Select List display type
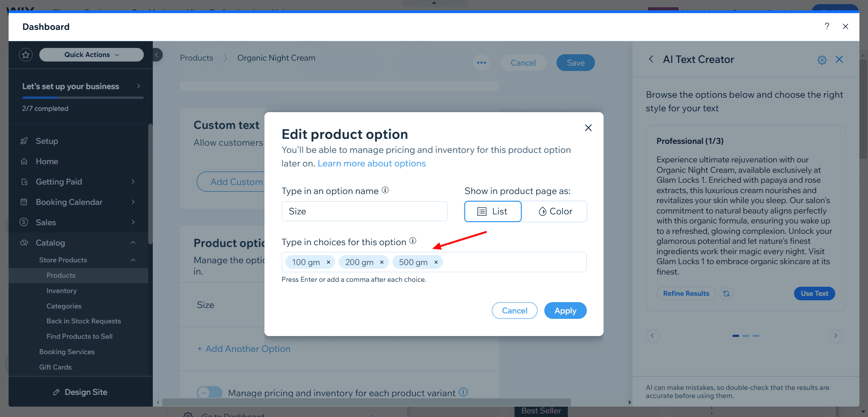This screenshot has width=868, height=417. [x=493, y=212]
